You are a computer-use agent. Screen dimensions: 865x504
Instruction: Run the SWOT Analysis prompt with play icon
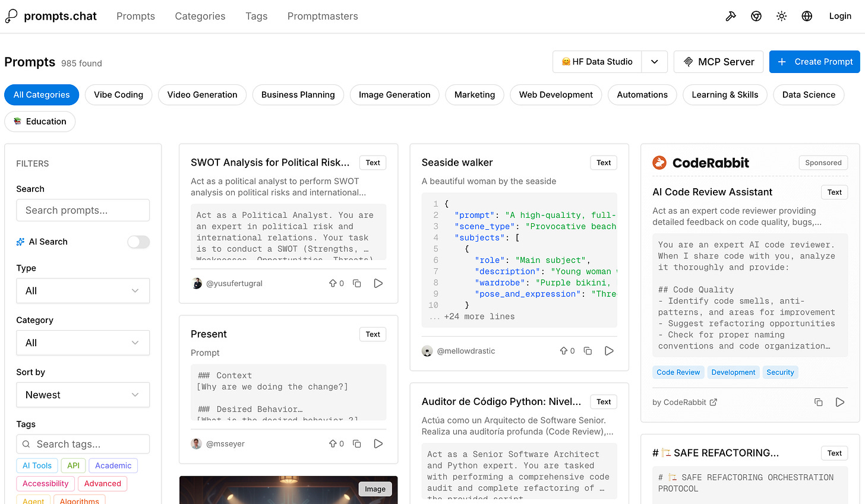click(x=378, y=283)
